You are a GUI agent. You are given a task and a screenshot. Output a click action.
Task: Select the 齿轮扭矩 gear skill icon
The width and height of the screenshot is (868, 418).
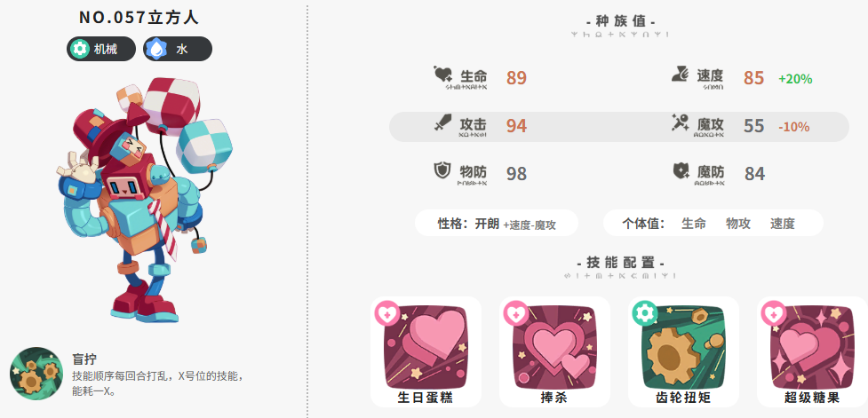[x=683, y=347]
